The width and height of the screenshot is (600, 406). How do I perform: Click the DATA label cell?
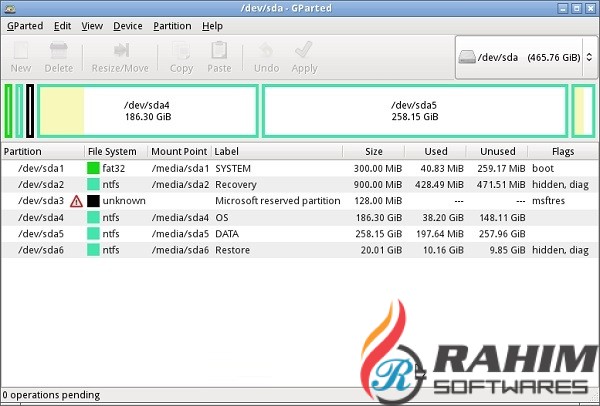pyautogui.click(x=227, y=234)
